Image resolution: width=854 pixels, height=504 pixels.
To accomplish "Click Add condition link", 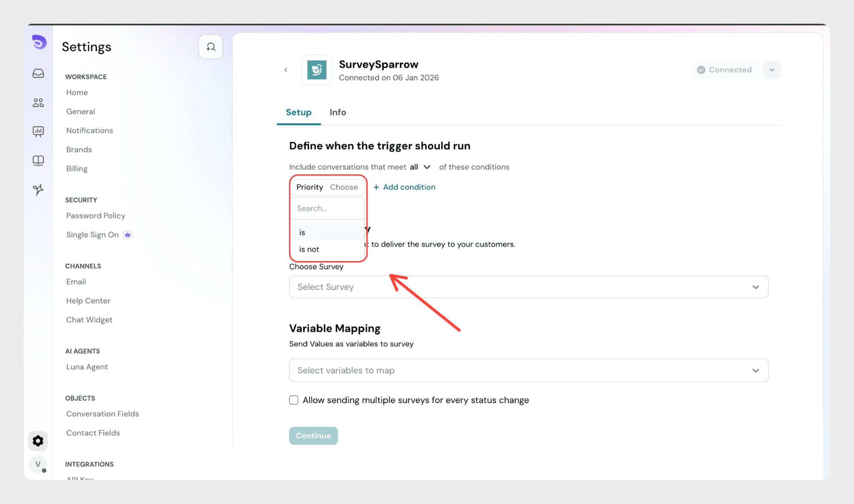I will [x=404, y=187].
